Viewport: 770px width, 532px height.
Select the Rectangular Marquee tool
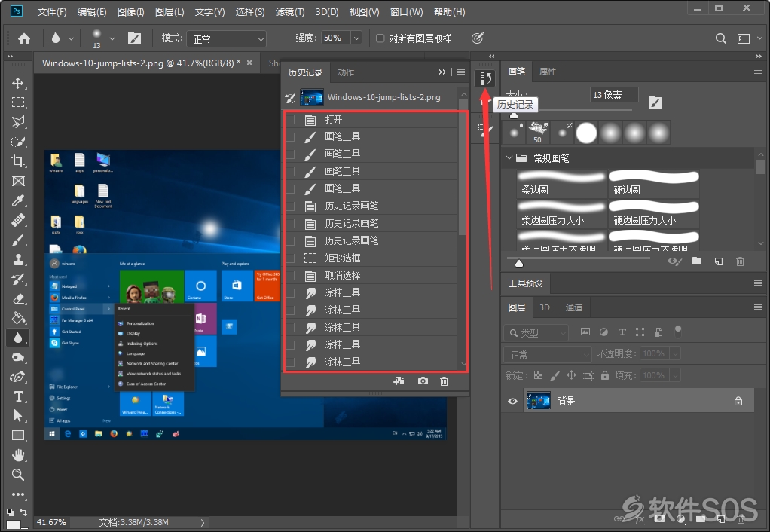(18, 102)
